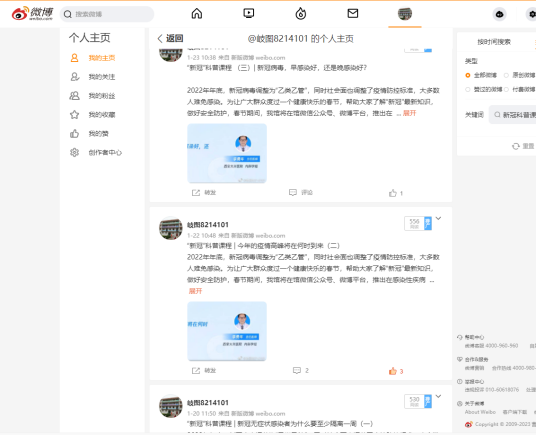Click the top 搜索微博 search field

point(107,14)
